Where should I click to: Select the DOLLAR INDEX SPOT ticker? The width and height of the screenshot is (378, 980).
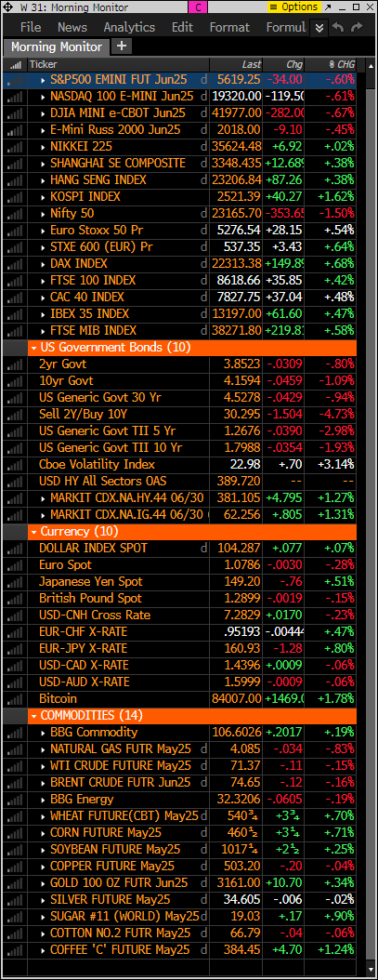(93, 549)
